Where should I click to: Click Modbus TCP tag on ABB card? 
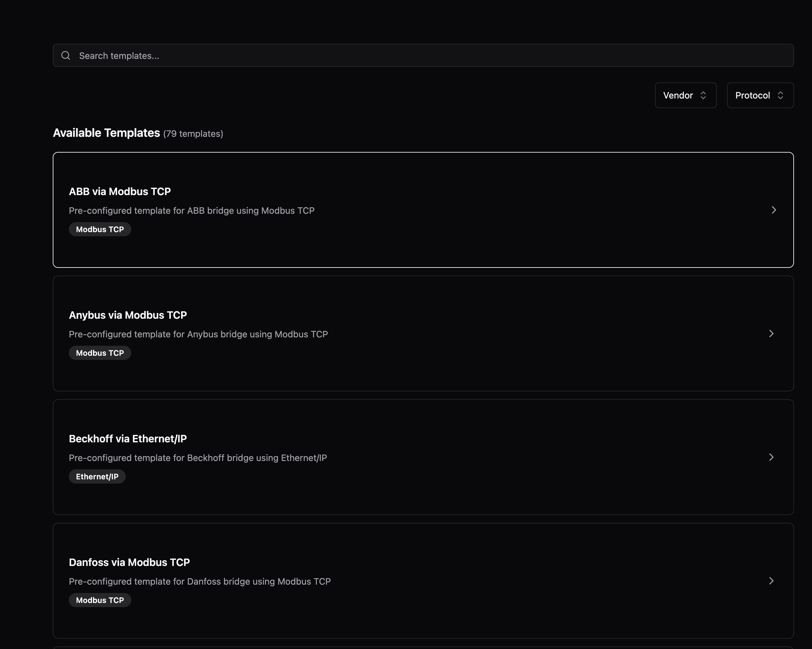(x=100, y=229)
